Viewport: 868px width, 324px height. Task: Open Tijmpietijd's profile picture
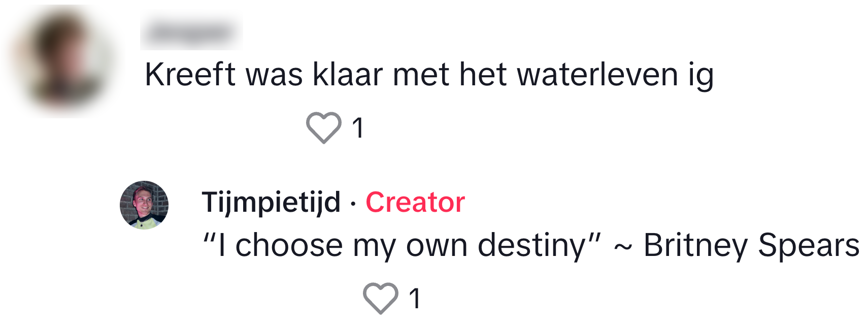click(144, 205)
